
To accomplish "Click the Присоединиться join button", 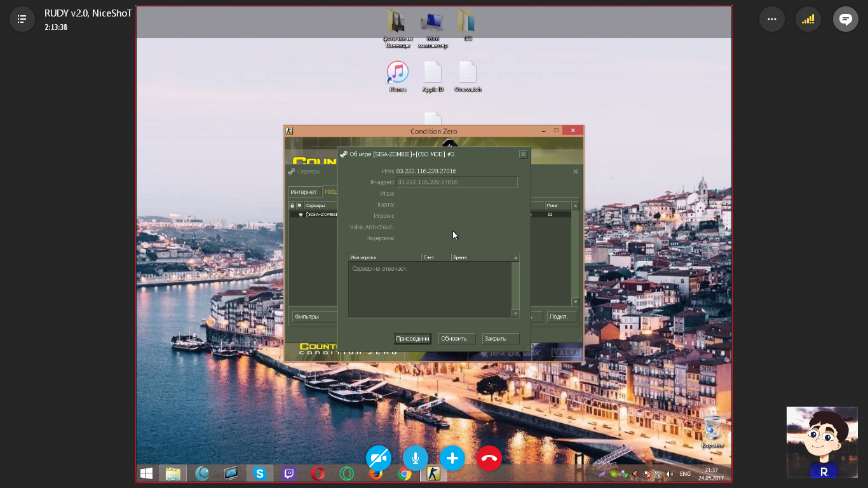I will click(x=412, y=339).
